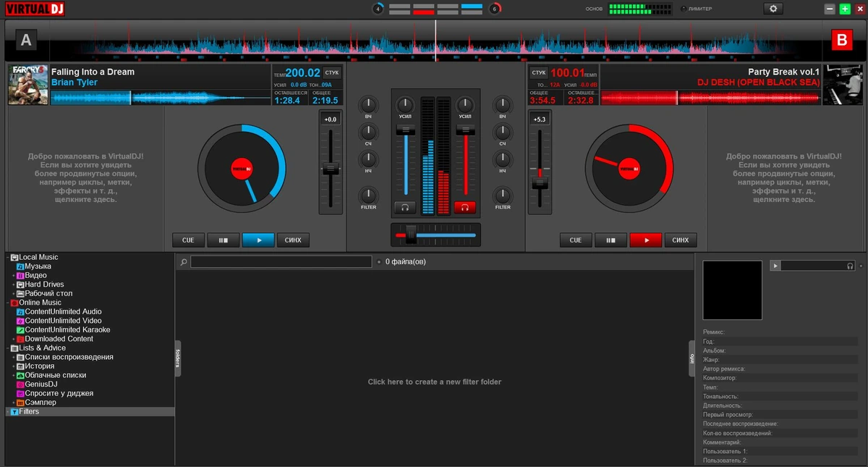This screenshot has width=868, height=467.
Task: Expand the Видео folder node
Action: click(13, 276)
